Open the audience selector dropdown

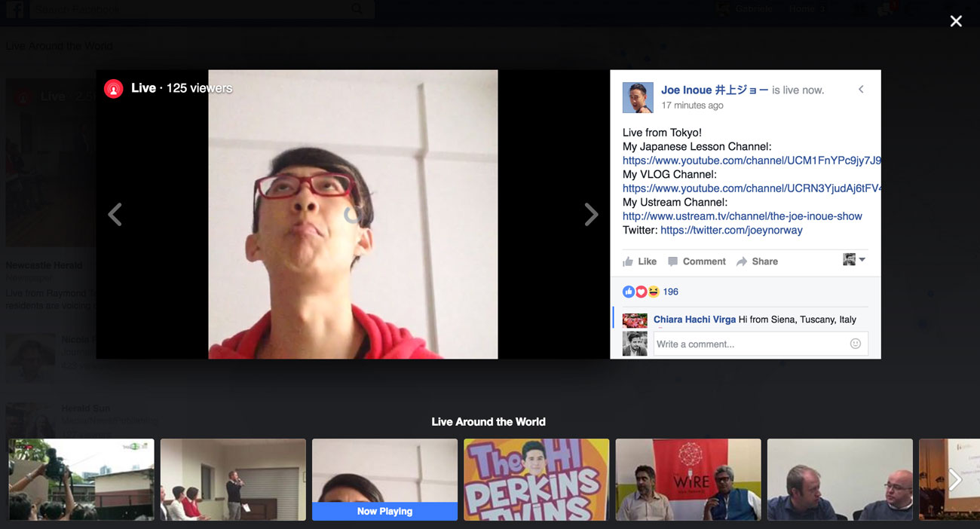pyautogui.click(x=854, y=260)
